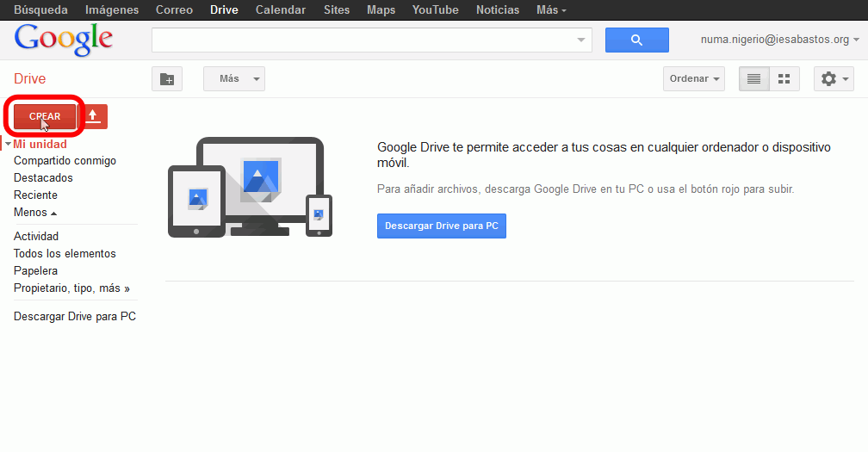Switch to grid view layout

click(x=784, y=79)
